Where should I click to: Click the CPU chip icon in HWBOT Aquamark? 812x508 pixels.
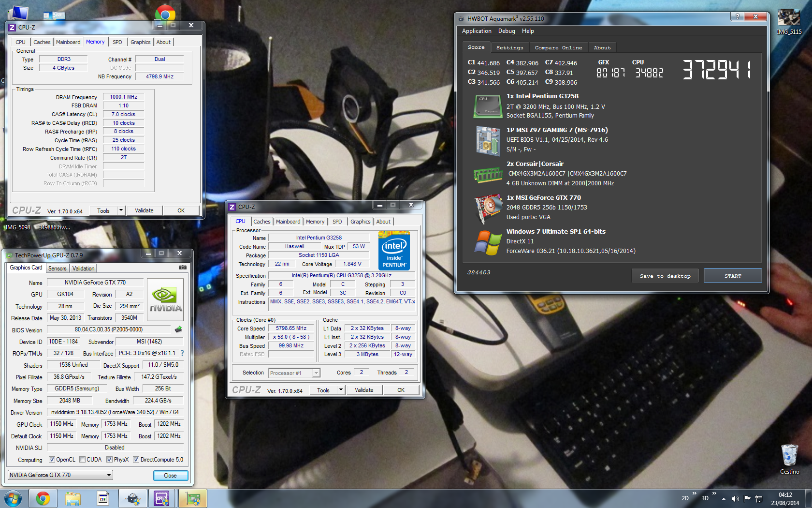point(488,106)
